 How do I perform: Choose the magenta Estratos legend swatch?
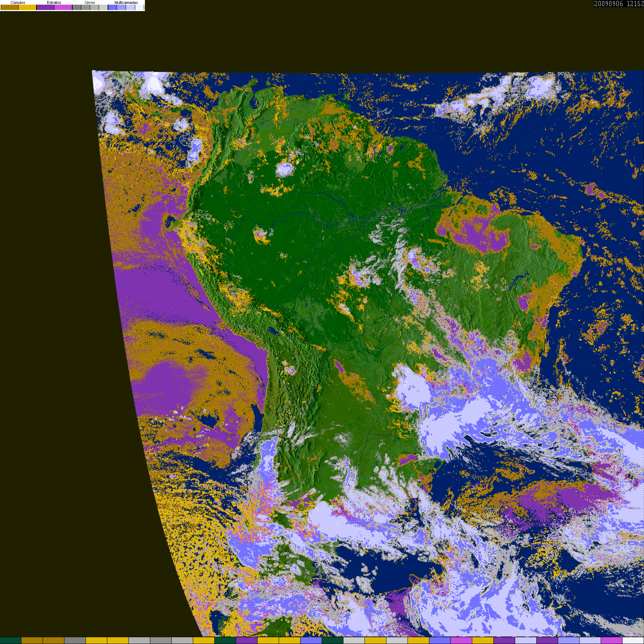pos(63,7)
